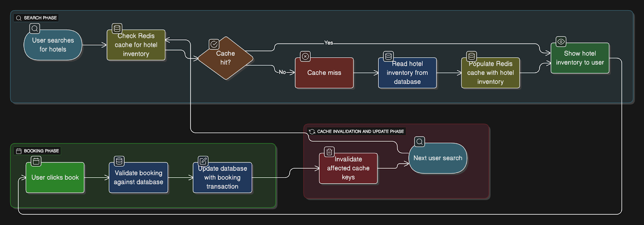This screenshot has width=644, height=225.
Task: Click CACHE INVALIDATION AND UPDATE PHASE title
Action: coord(361,132)
